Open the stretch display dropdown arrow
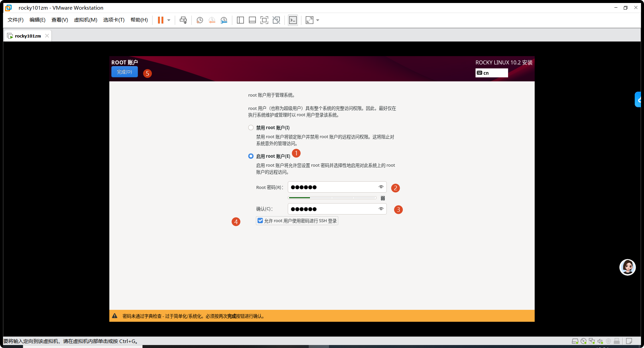 [x=318, y=20]
